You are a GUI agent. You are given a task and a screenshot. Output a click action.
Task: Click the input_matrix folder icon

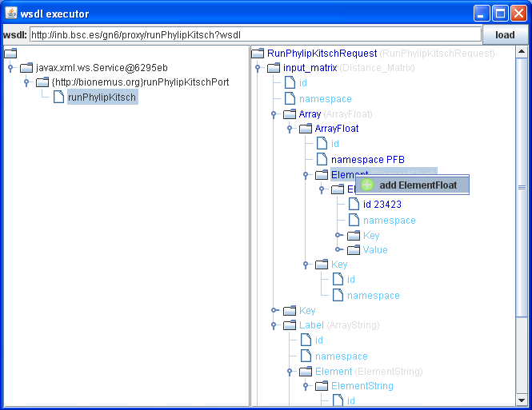[x=274, y=68]
